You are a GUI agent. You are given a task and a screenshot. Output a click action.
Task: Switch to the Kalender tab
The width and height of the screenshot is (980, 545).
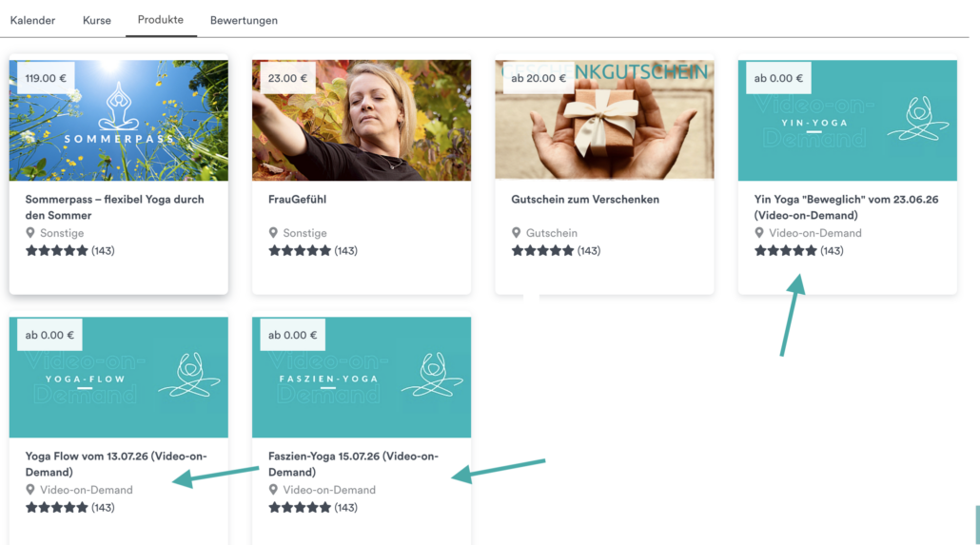[x=32, y=20]
